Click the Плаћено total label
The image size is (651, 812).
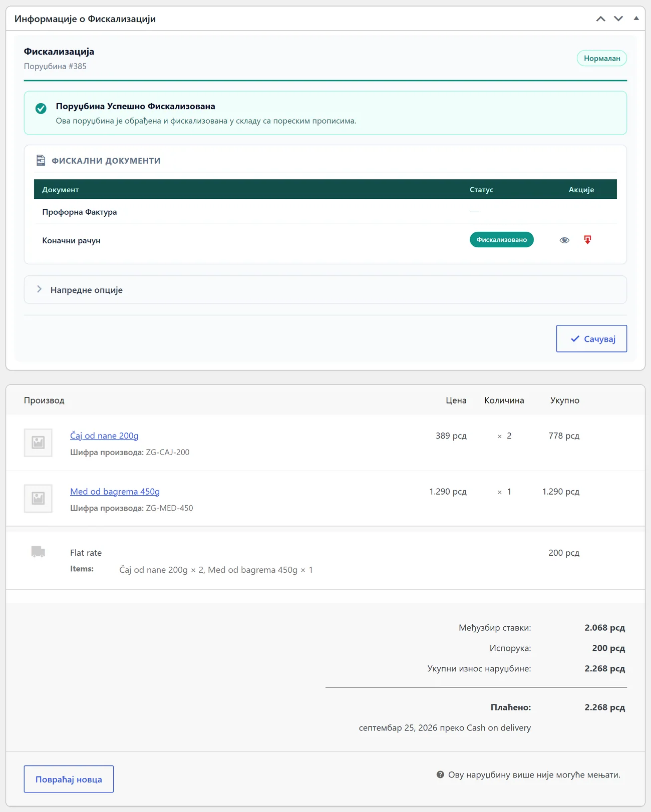511,707
